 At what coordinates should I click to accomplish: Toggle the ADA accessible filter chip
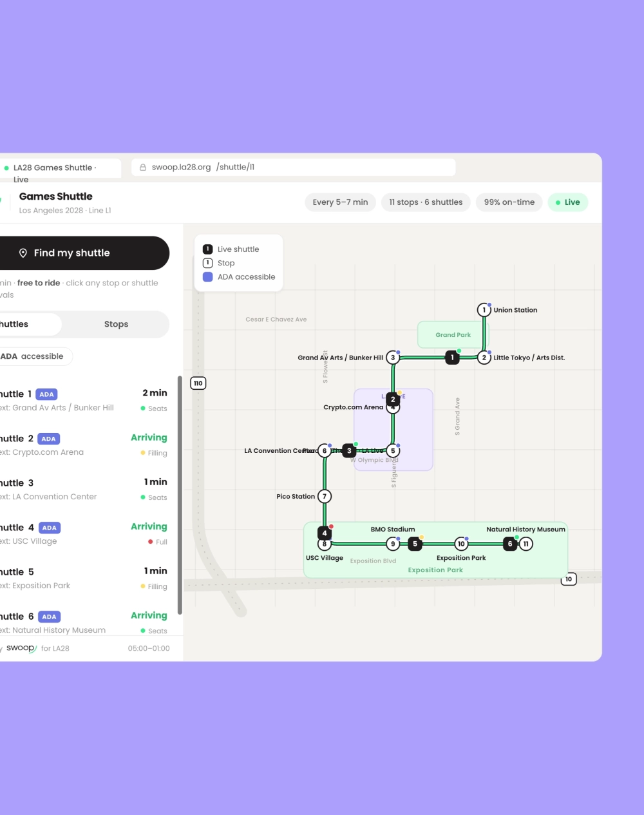click(36, 356)
